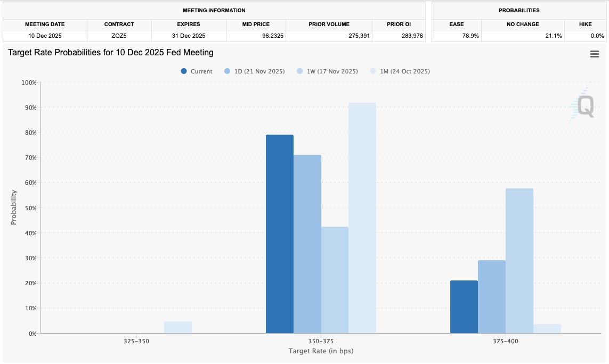Toggle the Current series legend dot
Viewport: 609px width, 364px height.
(x=184, y=71)
